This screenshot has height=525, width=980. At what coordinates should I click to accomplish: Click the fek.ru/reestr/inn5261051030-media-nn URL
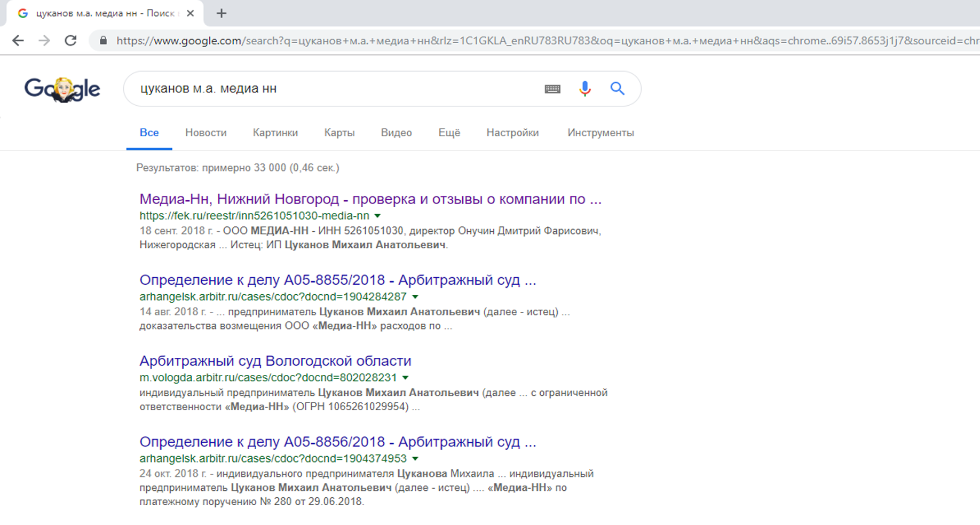(x=255, y=216)
